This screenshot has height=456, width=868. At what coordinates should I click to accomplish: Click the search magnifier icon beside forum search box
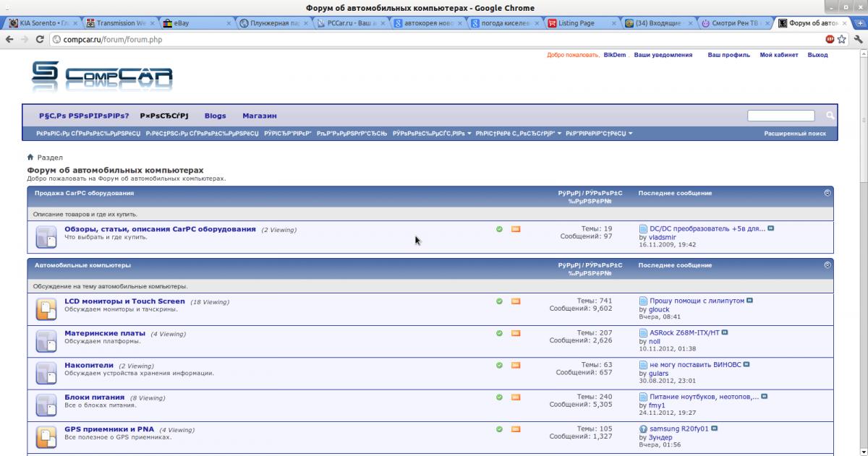[830, 116]
